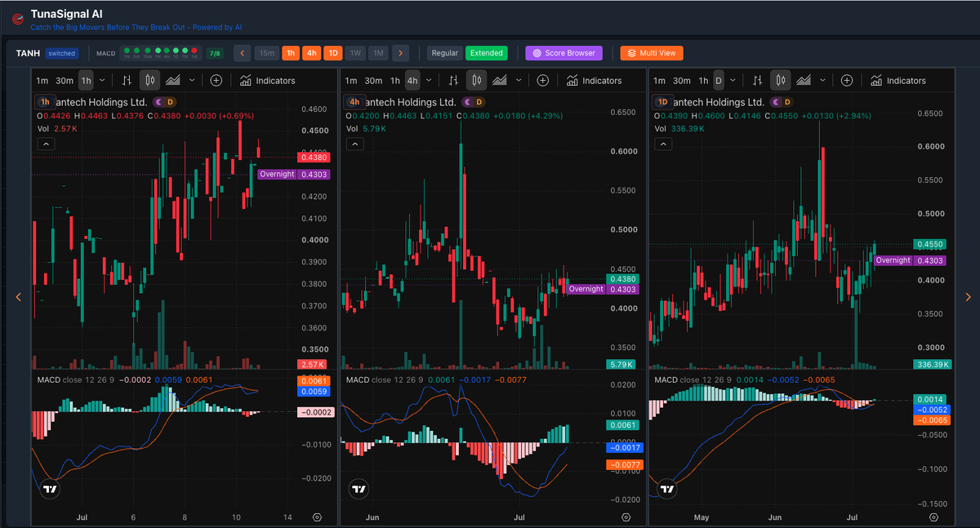Go to previous symbol with left page arrow
980x528 pixels.
[x=19, y=297]
